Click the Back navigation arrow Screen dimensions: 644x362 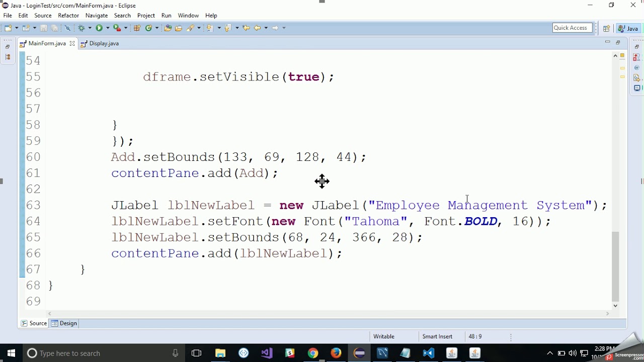[257, 28]
